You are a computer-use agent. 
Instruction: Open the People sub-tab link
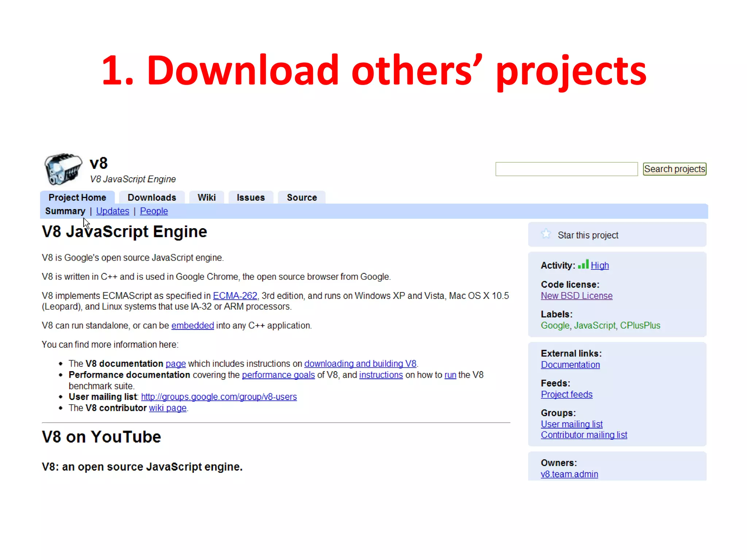pos(154,211)
